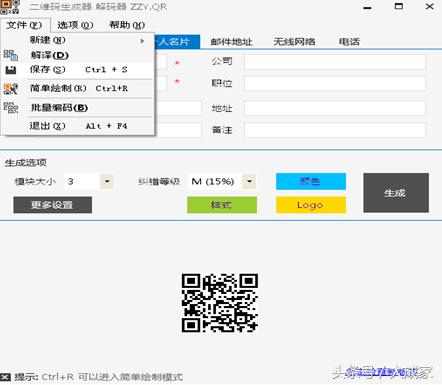Close the ZZY.QR window
Screen dimensions: 442x385
[x=430, y=7]
